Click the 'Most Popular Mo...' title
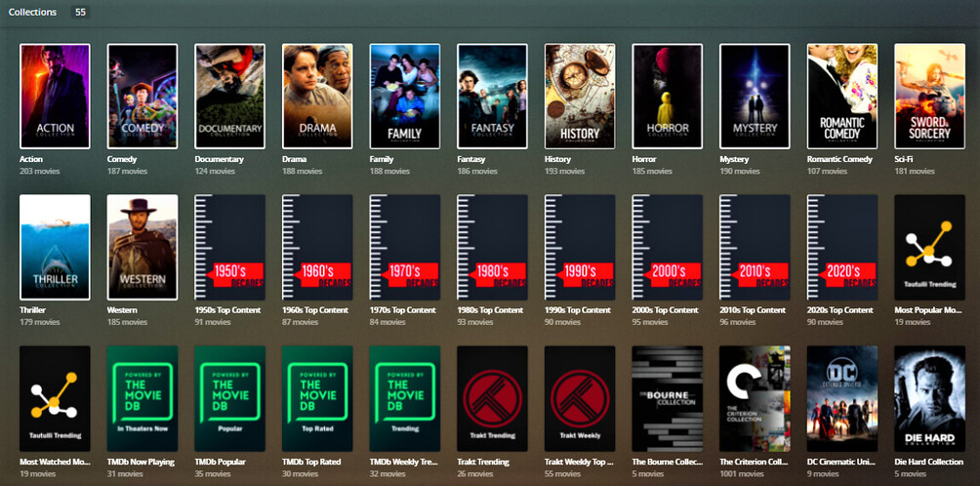 [x=927, y=310]
